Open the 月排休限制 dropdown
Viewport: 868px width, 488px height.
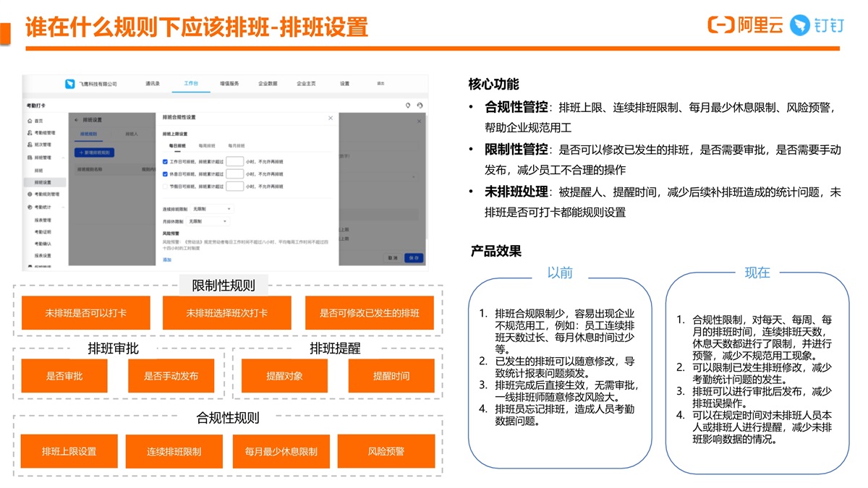(x=207, y=221)
